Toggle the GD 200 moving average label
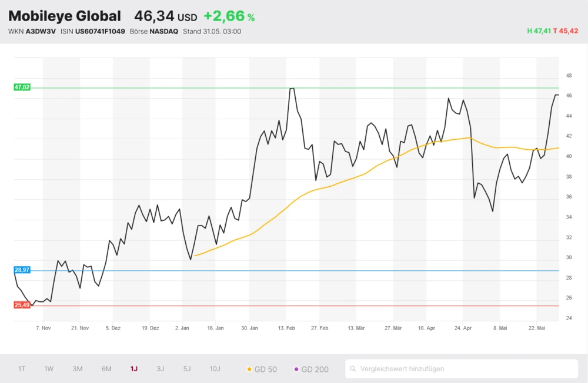 [315, 369]
